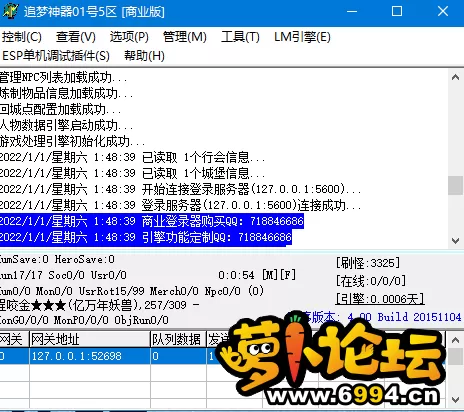The width and height of the screenshot is (464, 412).
Task: Close the 追梦神器01号5区 window
Action: (443, 11)
